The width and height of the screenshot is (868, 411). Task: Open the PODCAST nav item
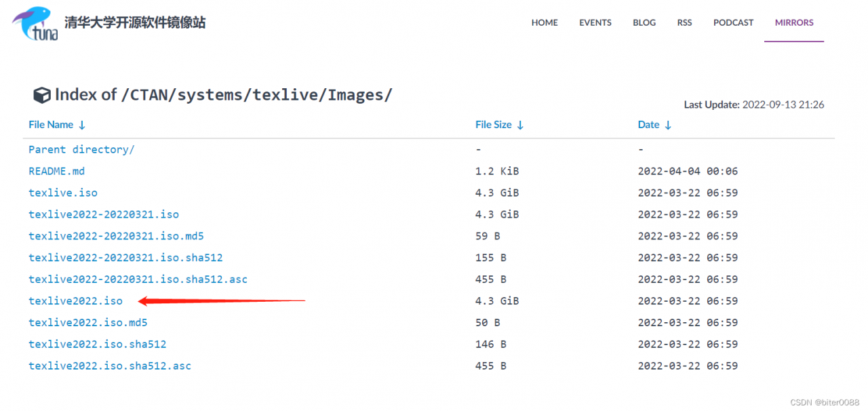click(x=733, y=22)
